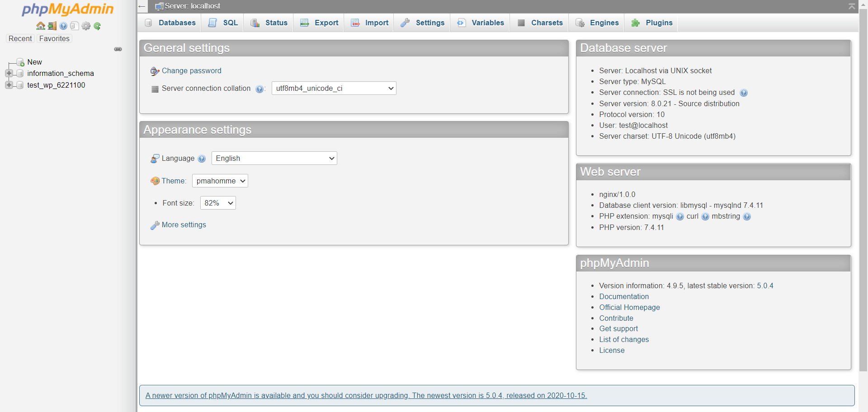Image resolution: width=868 pixels, height=412 pixels.
Task: Open the Plugins tab
Action: pos(651,23)
